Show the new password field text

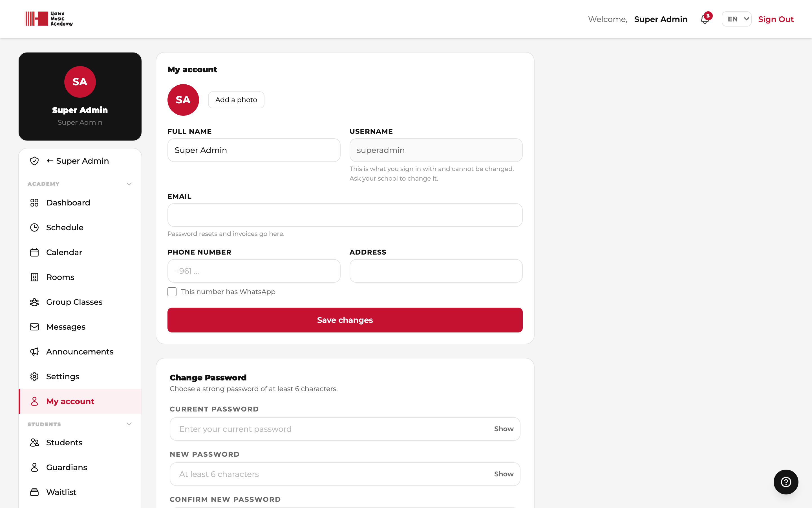[504, 474]
